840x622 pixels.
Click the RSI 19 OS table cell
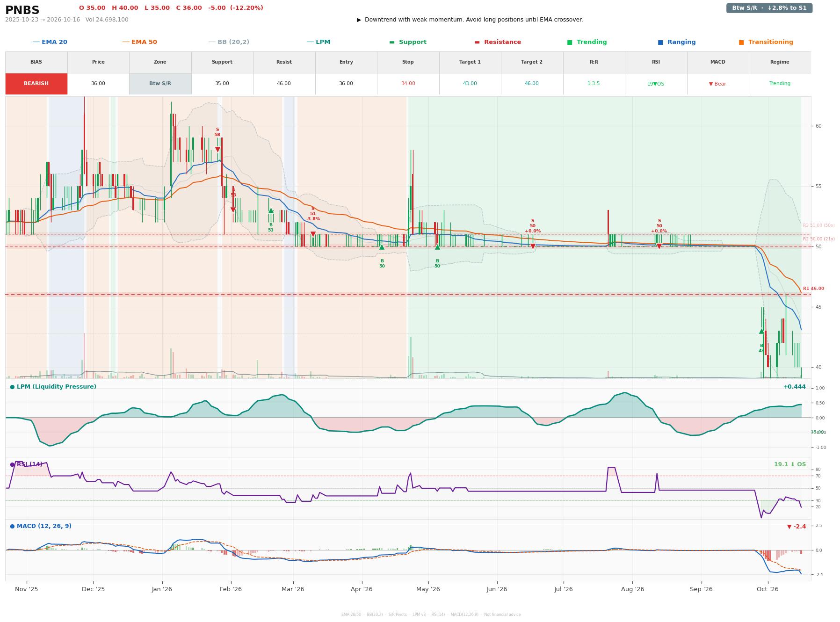pos(656,84)
